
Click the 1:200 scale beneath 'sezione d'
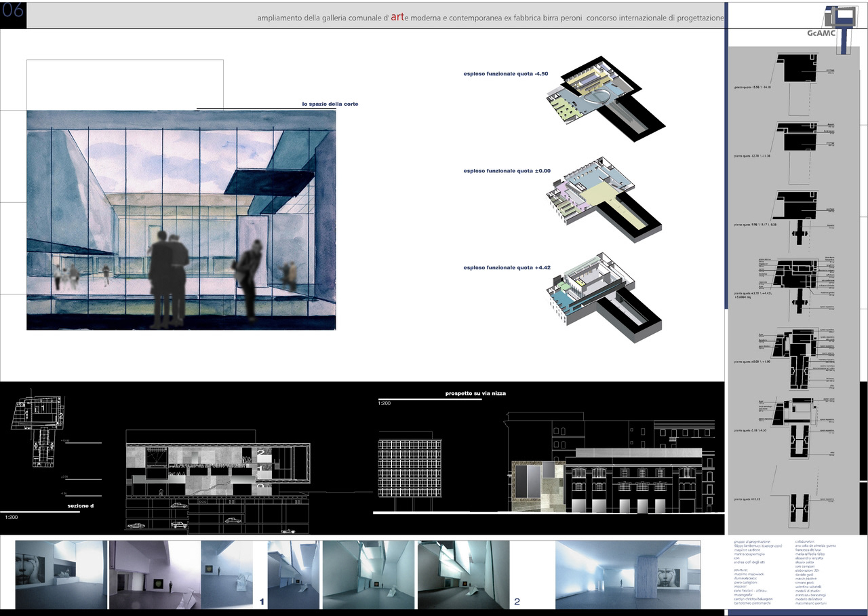[12, 518]
